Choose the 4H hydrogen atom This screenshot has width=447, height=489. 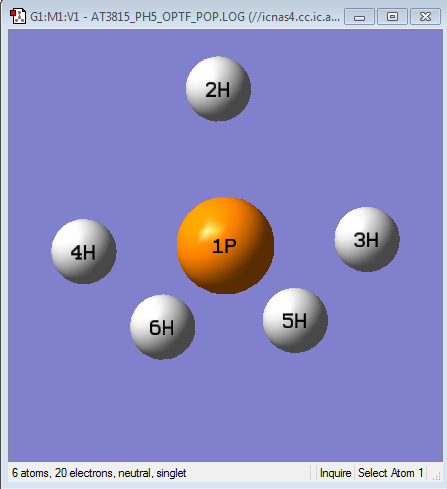click(84, 252)
